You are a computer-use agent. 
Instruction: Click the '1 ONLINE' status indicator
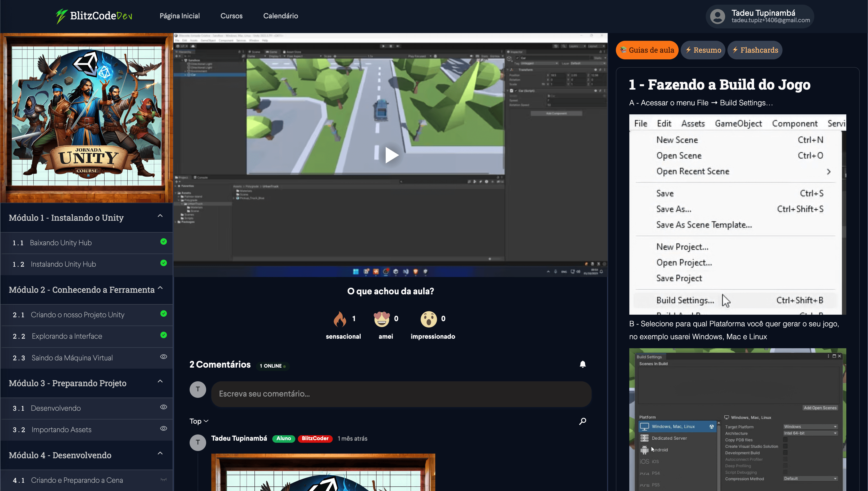tap(273, 366)
